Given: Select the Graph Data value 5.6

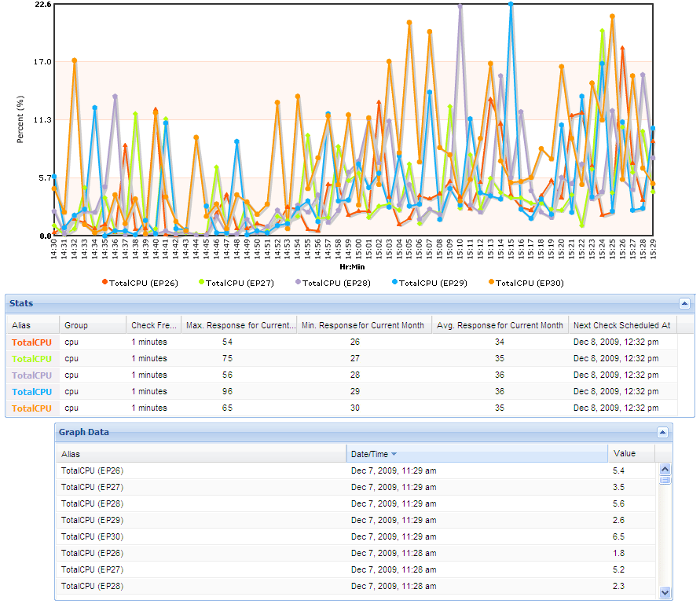Looking at the screenshot, I should click(x=618, y=503).
